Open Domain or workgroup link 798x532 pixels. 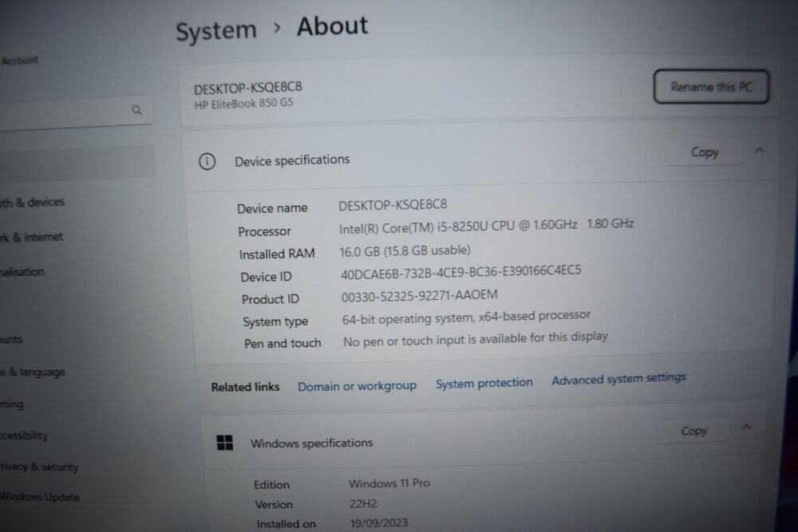pyautogui.click(x=357, y=386)
